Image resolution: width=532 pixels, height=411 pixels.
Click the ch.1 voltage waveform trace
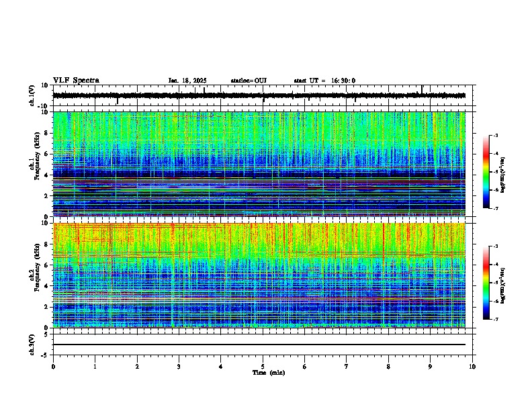tap(259, 95)
